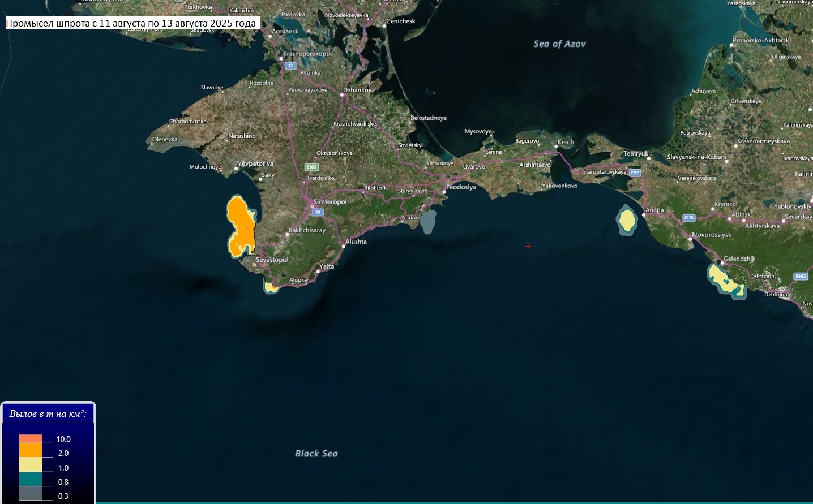Click the 1,0 legend value

[63, 468]
